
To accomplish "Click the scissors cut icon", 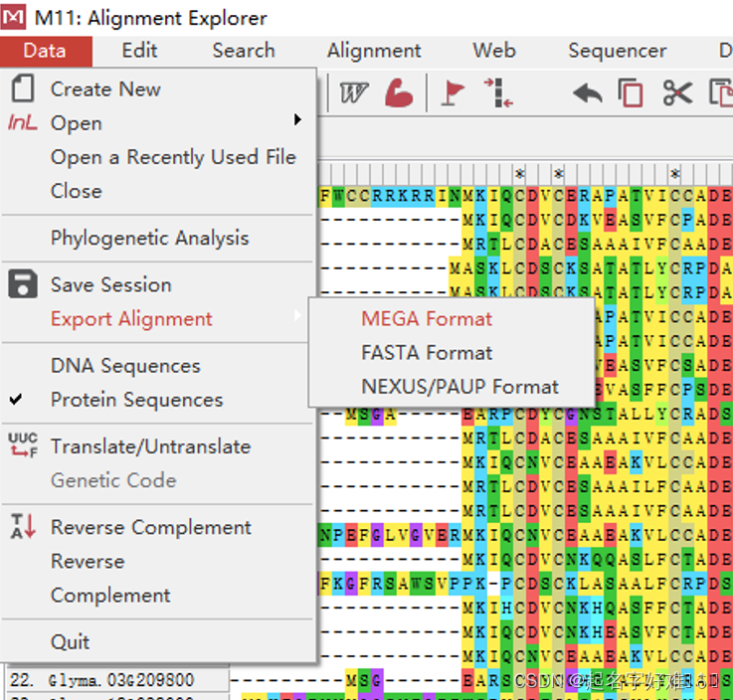I will [677, 92].
